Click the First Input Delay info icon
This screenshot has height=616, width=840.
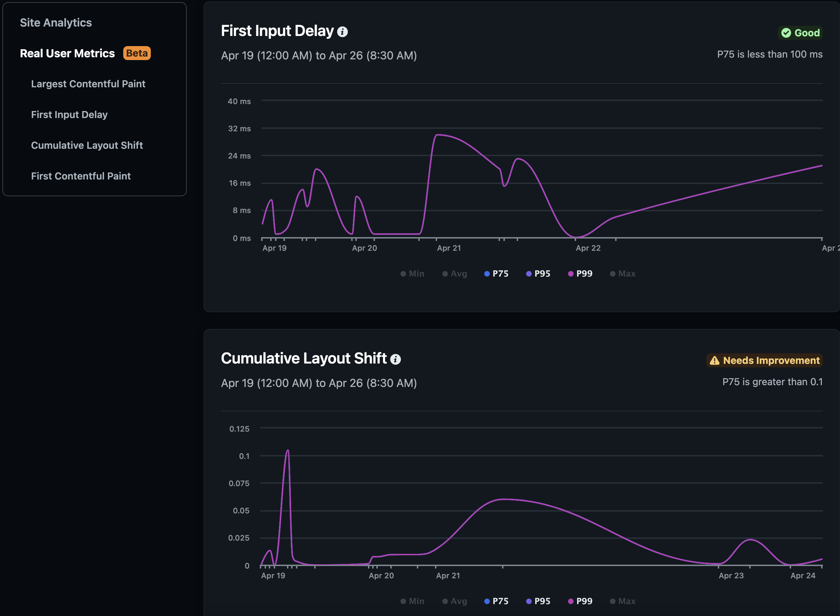pos(342,32)
